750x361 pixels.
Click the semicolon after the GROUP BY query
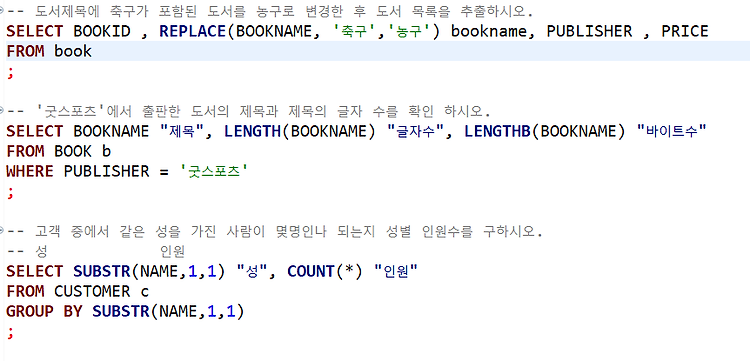click(x=11, y=332)
